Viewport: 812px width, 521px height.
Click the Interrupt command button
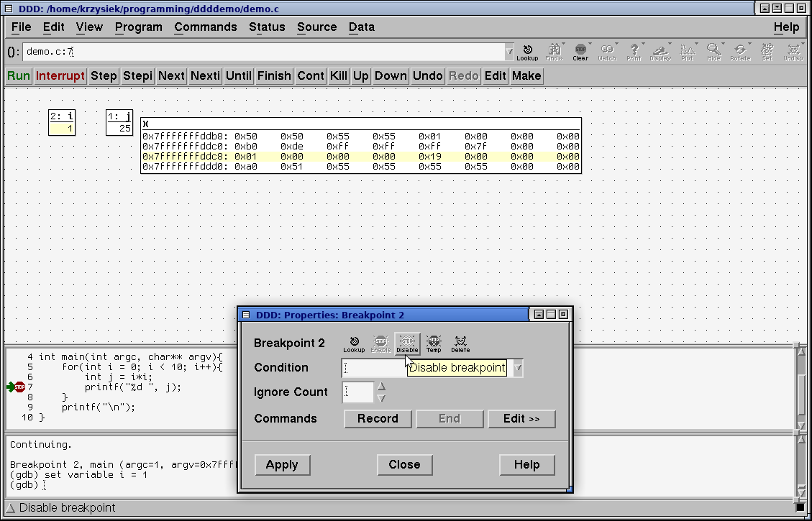click(x=60, y=75)
